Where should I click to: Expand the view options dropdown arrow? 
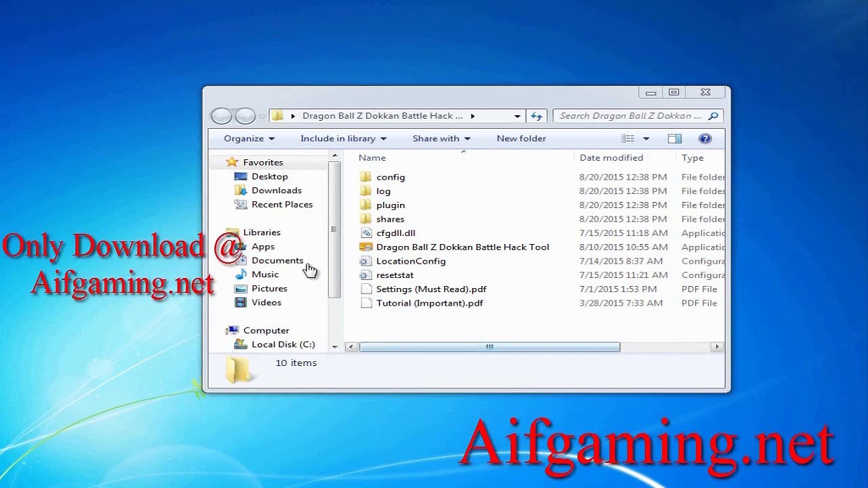tap(646, 139)
